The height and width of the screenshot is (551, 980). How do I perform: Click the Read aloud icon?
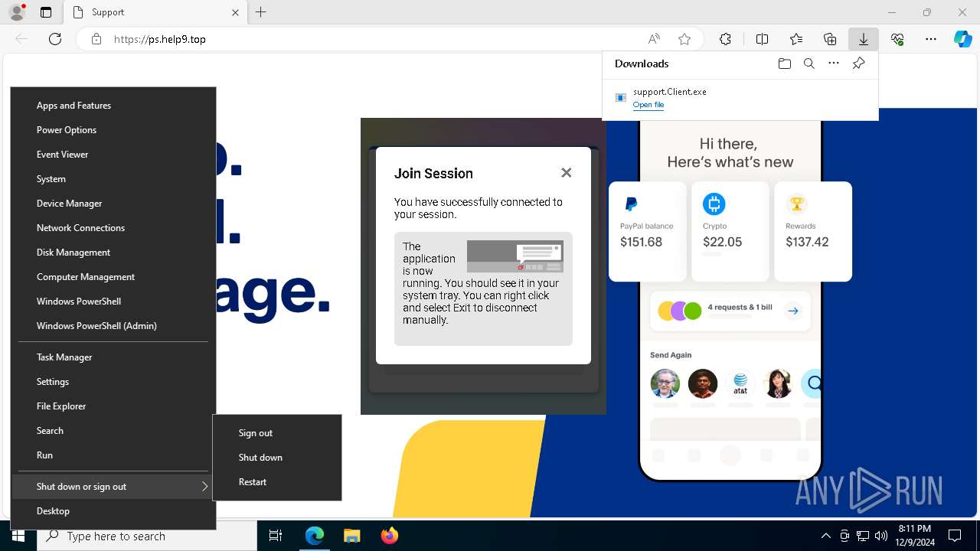tap(654, 39)
